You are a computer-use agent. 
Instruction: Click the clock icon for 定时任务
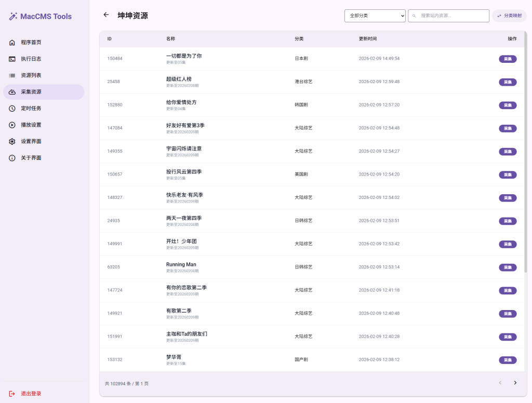(x=12, y=109)
